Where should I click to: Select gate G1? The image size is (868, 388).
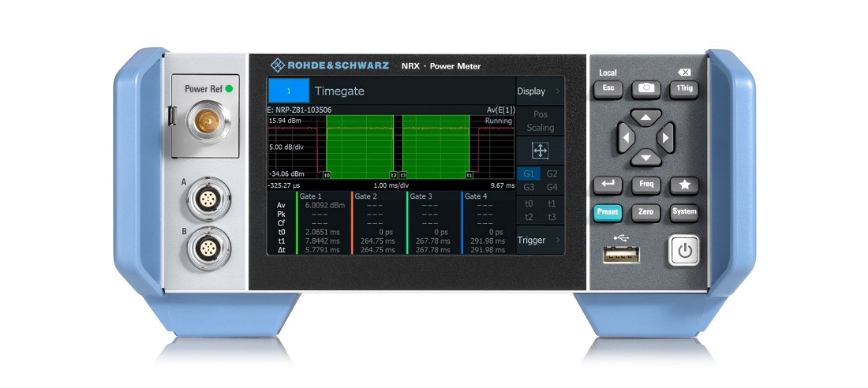click(x=529, y=173)
